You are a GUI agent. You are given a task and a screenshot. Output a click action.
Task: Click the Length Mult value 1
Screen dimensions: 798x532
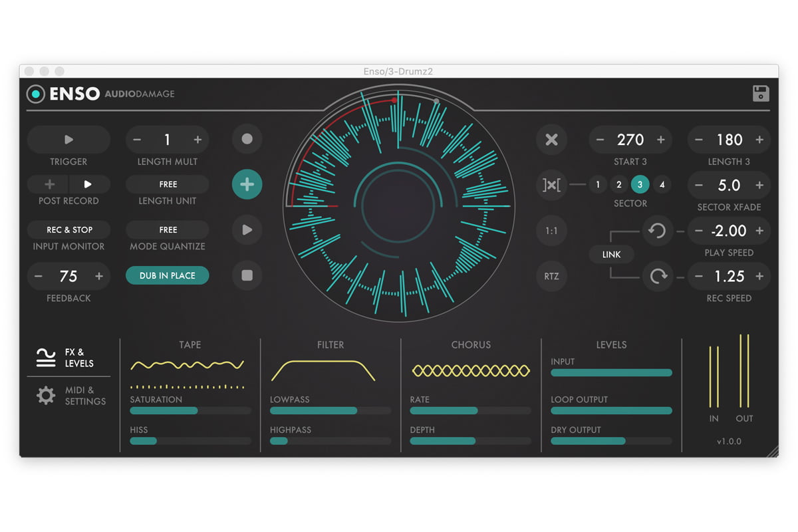pos(168,140)
